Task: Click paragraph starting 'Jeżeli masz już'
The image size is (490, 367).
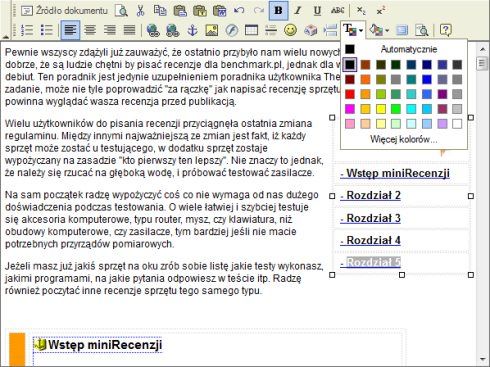Action: point(164,278)
